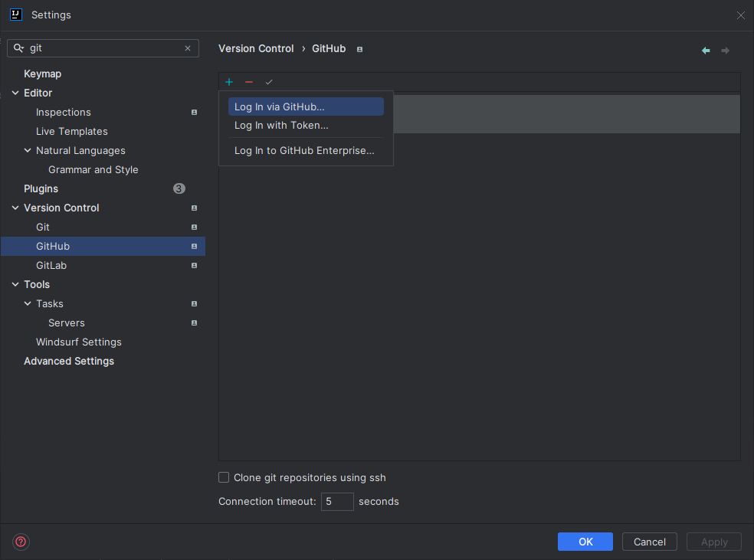Click the plus Add account icon

coord(229,82)
